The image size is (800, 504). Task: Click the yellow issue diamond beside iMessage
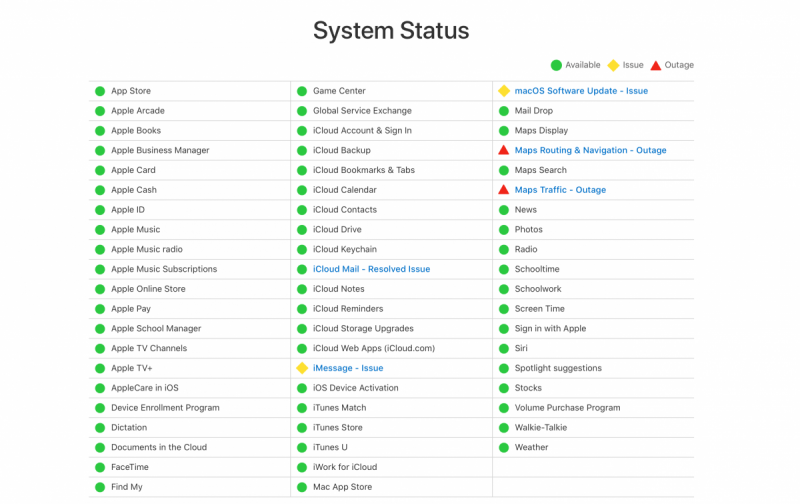(x=302, y=368)
